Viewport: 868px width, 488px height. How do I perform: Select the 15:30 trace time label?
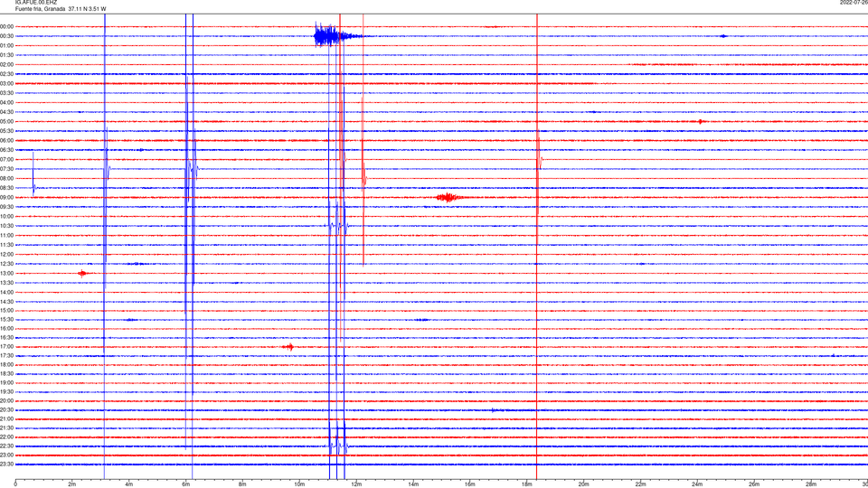point(6,320)
